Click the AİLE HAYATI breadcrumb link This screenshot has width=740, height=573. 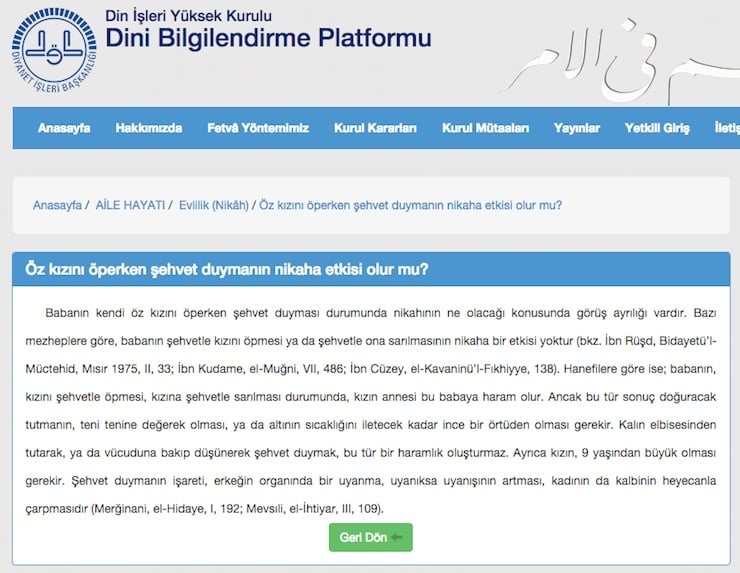pyautogui.click(x=130, y=205)
